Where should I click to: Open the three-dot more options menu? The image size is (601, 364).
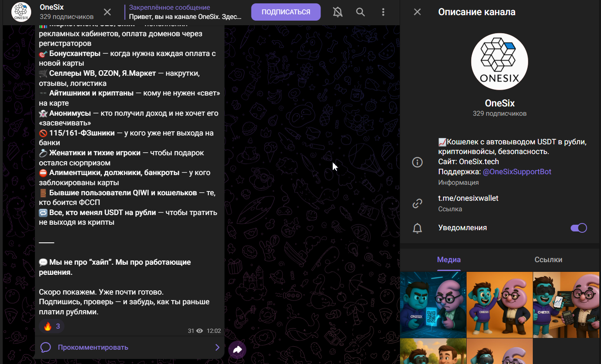[x=383, y=12]
